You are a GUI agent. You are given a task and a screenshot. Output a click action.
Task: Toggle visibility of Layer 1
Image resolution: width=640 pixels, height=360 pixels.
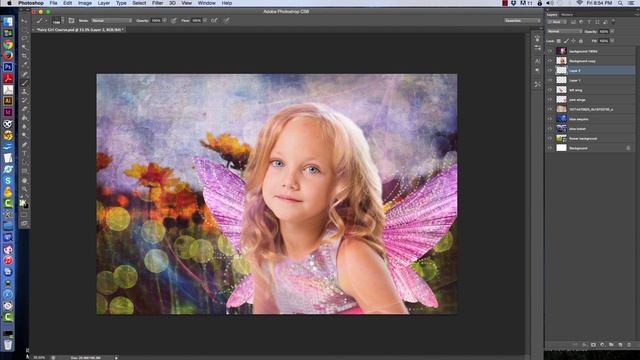(x=550, y=80)
